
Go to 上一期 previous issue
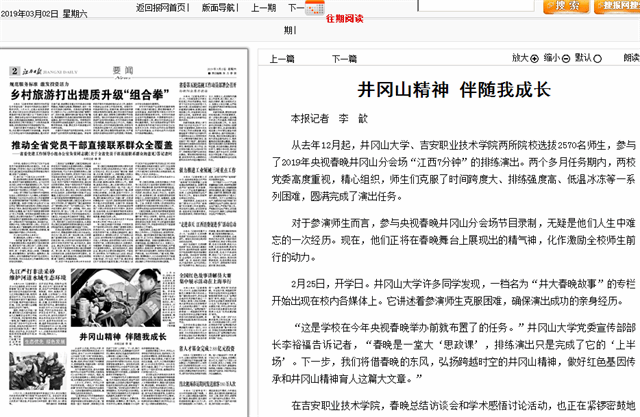263,7
